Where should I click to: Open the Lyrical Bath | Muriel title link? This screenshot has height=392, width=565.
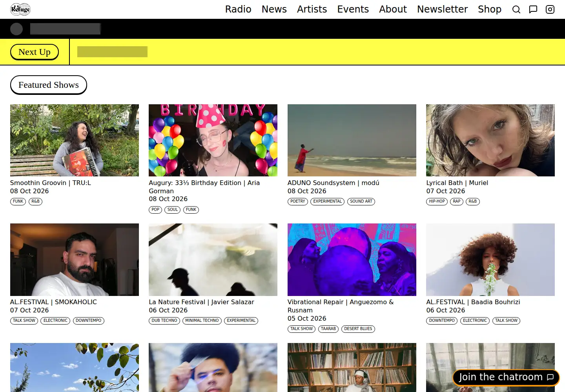pyautogui.click(x=457, y=183)
